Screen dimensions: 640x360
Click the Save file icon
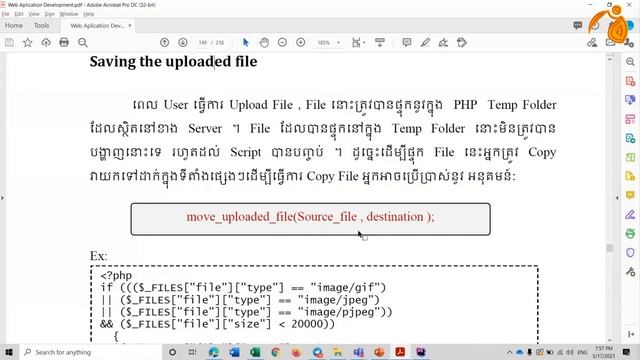pos(9,42)
